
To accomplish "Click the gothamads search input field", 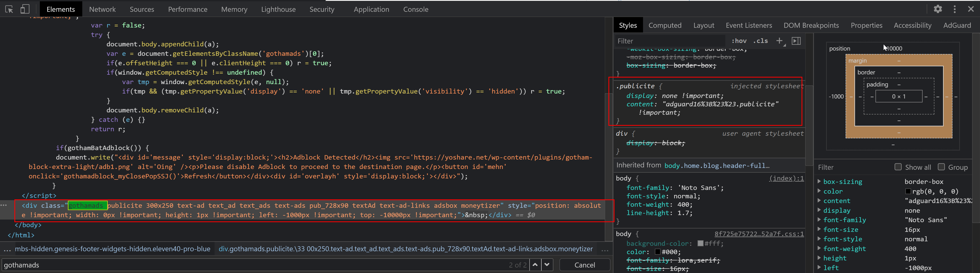I will coord(255,265).
